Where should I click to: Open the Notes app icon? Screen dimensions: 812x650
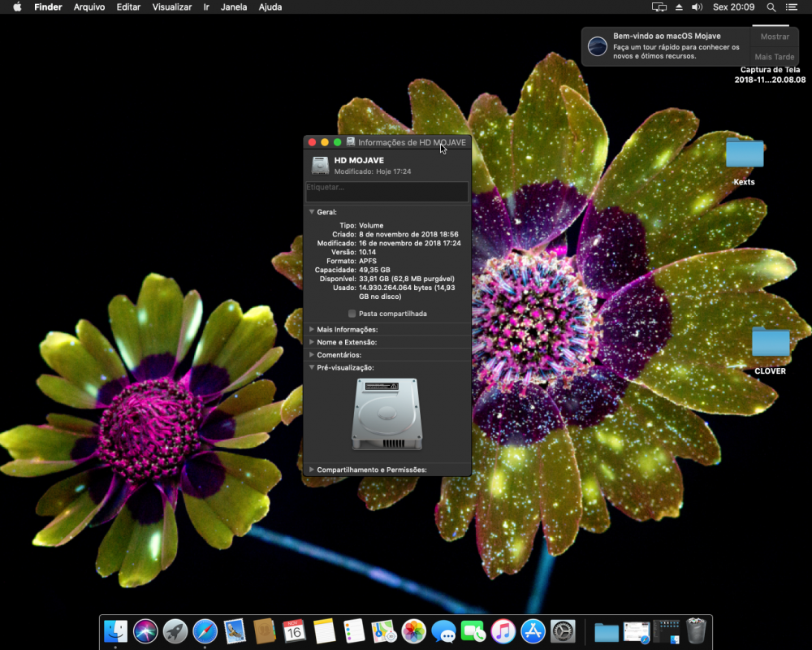(324, 631)
